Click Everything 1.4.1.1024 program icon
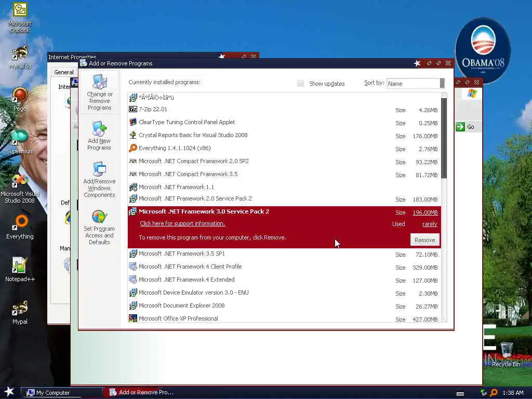This screenshot has width=532, height=399. [133, 148]
